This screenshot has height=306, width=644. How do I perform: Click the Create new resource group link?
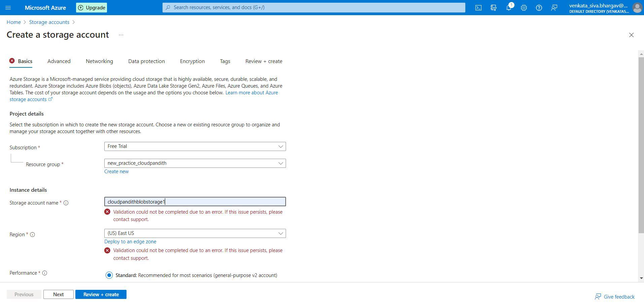click(x=116, y=172)
